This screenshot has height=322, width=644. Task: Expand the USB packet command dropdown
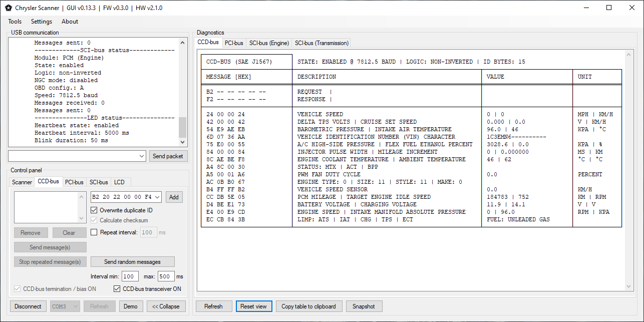141,156
